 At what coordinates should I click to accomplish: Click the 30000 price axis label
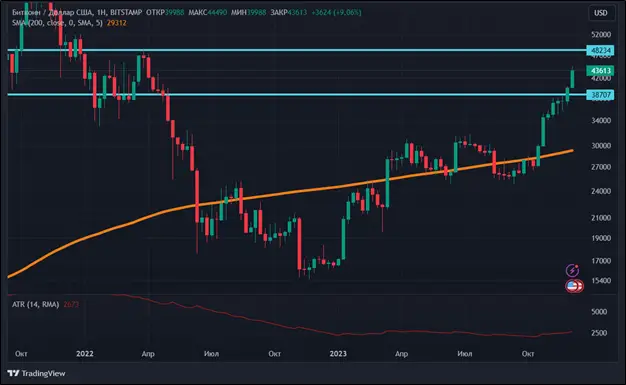(x=601, y=146)
